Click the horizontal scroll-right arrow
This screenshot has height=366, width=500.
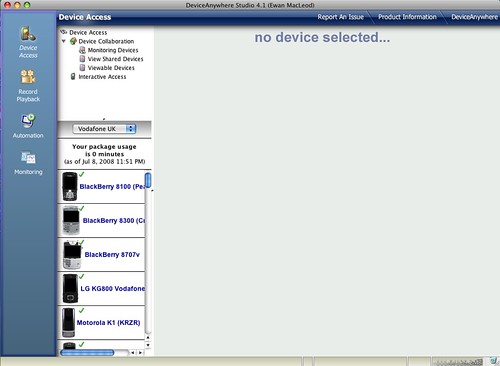point(140,352)
